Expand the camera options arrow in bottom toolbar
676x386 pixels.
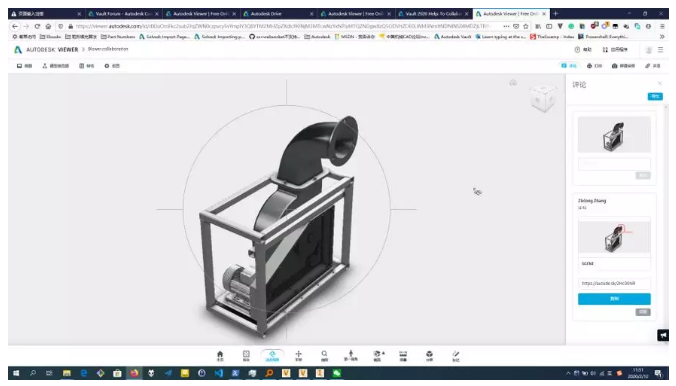coord(383,353)
